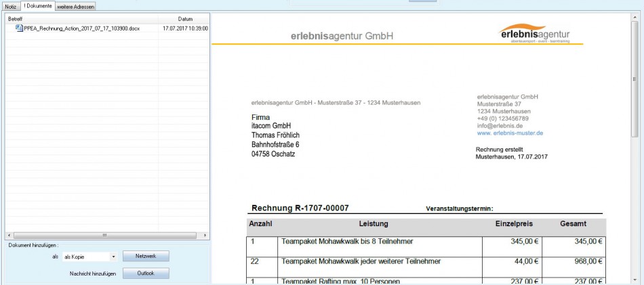Image resolution: width=644 pixels, height=285 pixels.
Task: Click the preview scrollbar down arrow
Action: (x=635, y=280)
